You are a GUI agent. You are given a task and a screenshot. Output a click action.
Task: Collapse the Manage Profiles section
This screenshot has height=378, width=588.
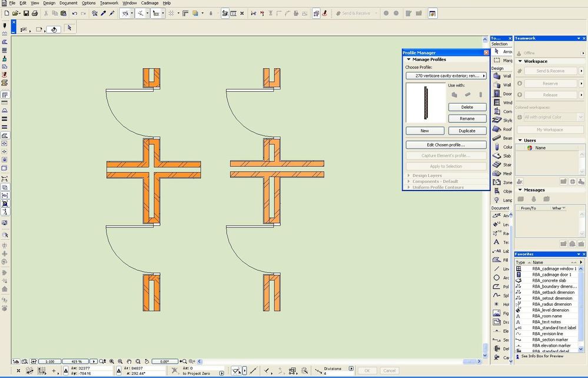pos(408,59)
